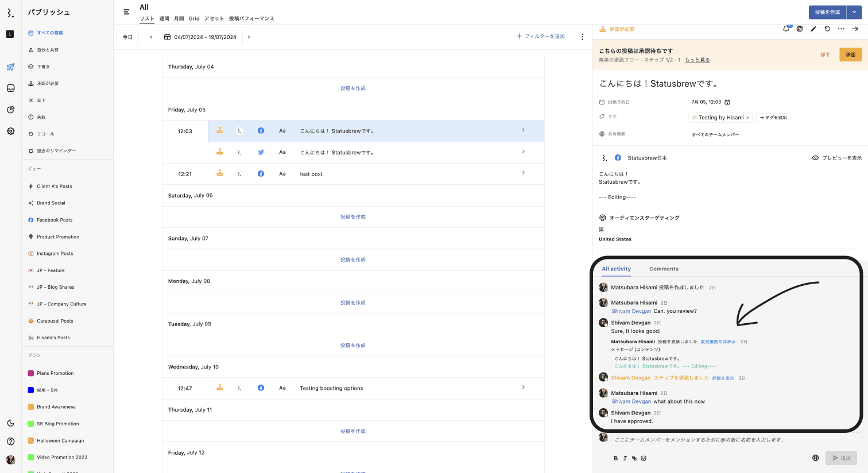Toggle プレビューを表示 eye preview

(836, 158)
